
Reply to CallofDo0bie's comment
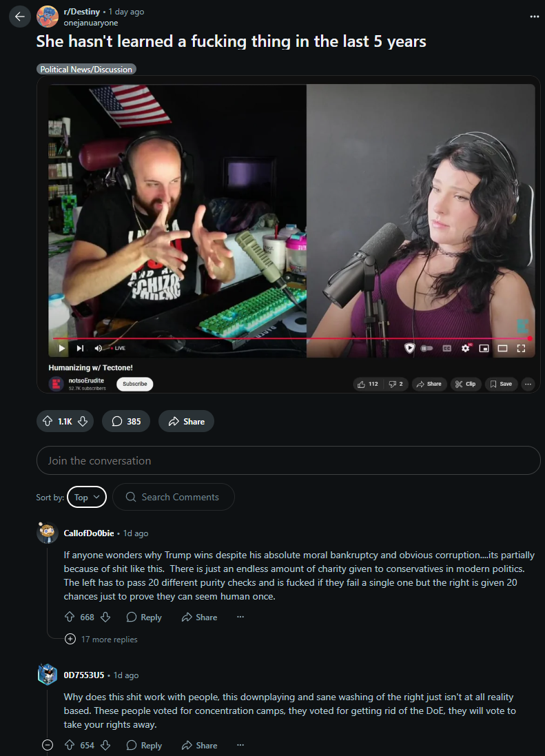144,617
